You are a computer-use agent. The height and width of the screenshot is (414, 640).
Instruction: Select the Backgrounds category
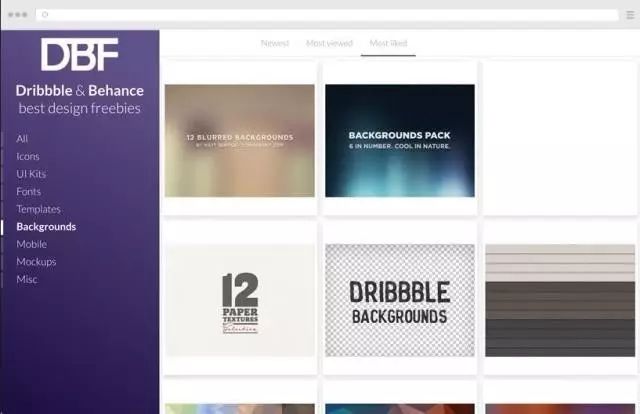[46, 227]
